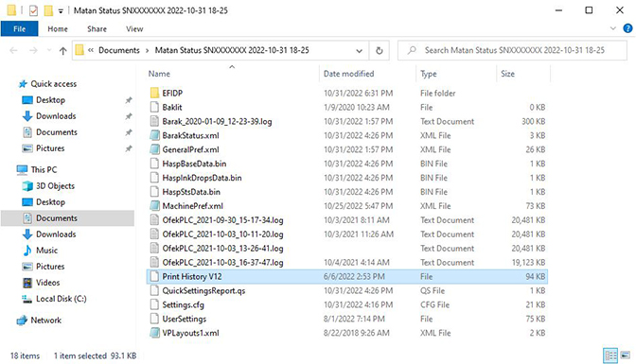Go up one folder level
636x364 pixels.
coord(62,51)
